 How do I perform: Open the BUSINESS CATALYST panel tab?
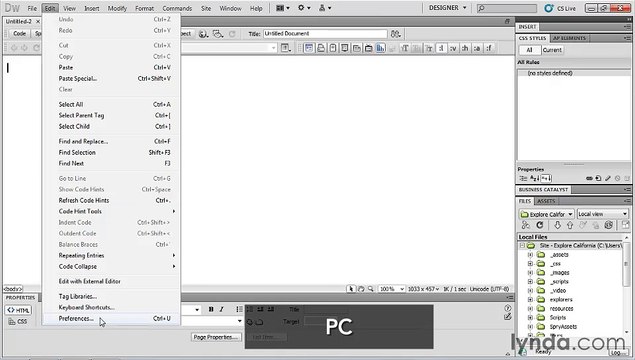pos(543,190)
